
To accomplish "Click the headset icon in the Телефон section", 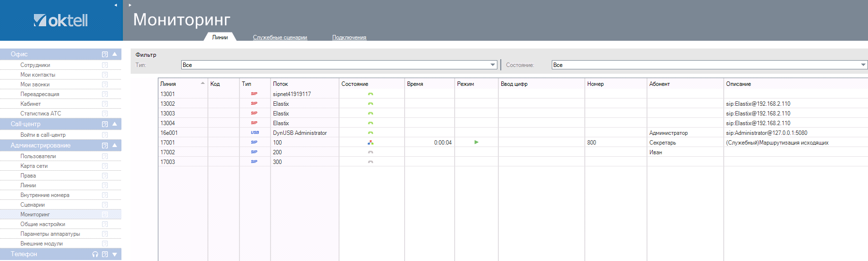I will pos(95,254).
